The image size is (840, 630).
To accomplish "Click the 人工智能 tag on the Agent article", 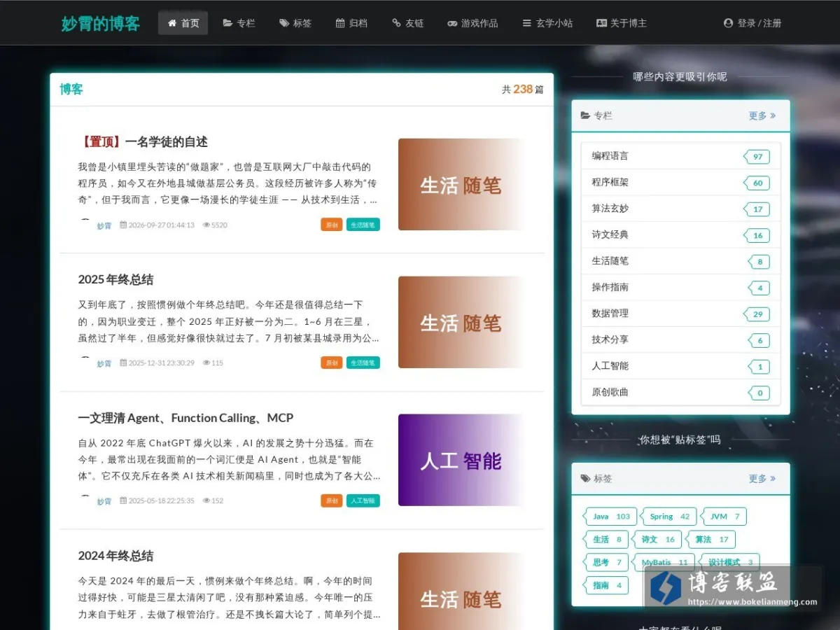I will (363, 500).
